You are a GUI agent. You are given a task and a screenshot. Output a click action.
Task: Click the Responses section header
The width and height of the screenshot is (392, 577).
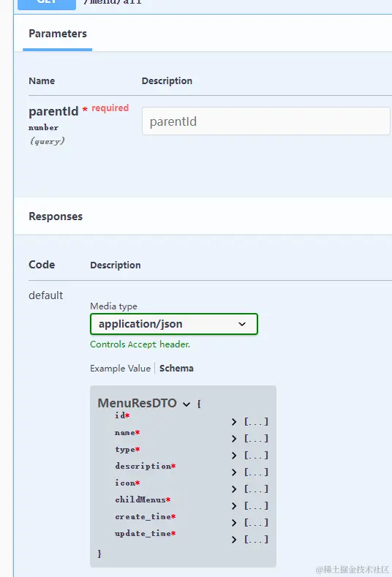tap(56, 216)
